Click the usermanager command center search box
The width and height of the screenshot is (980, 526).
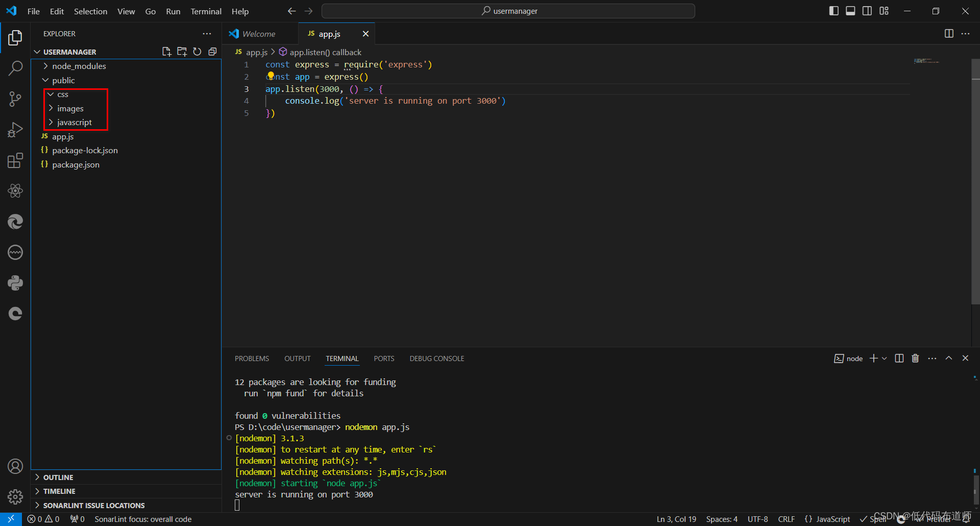tap(508, 11)
